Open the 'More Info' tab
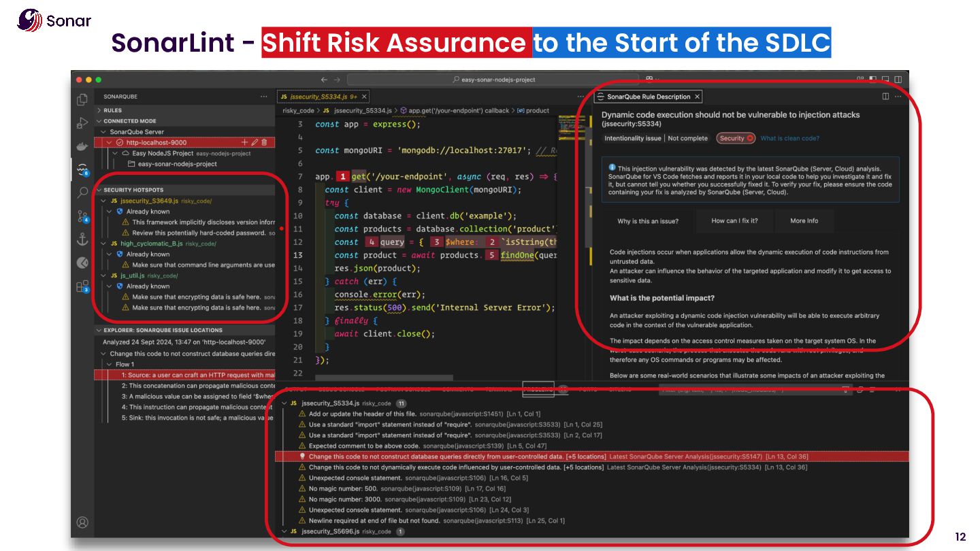The height and width of the screenshot is (551, 980). [x=804, y=220]
